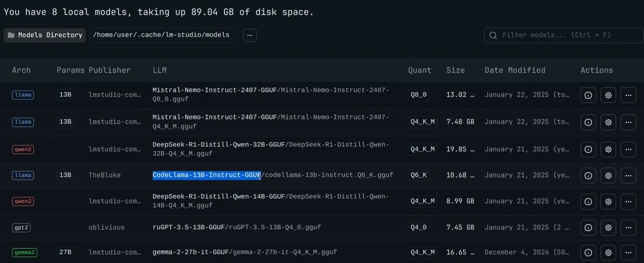
Task: Open more actions for gemma-2-27b-it model
Action: pos(628,252)
